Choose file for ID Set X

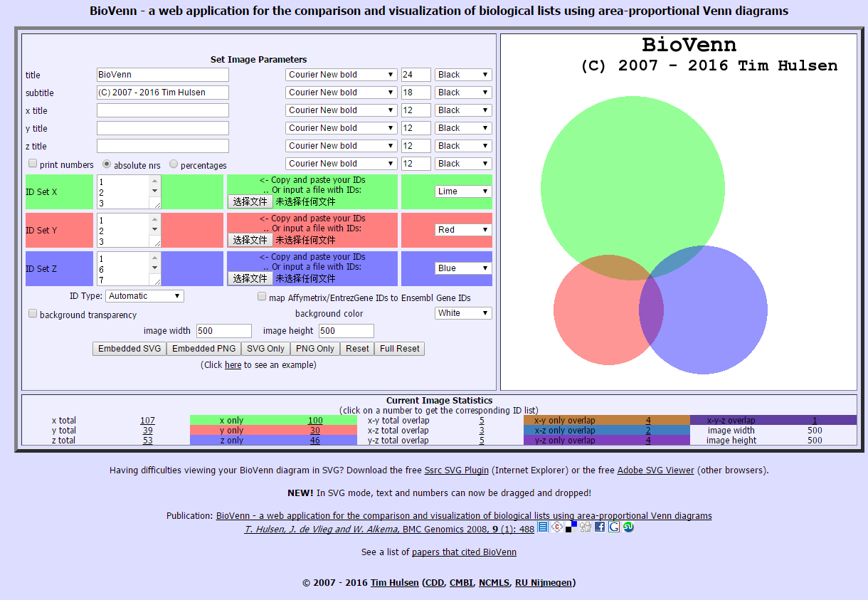tap(250, 201)
